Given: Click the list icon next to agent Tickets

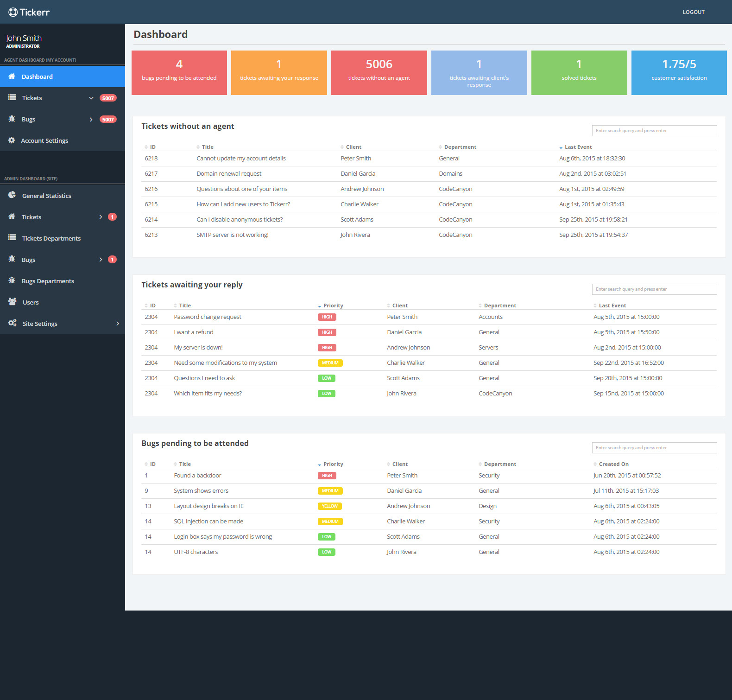Looking at the screenshot, I should (x=12, y=97).
